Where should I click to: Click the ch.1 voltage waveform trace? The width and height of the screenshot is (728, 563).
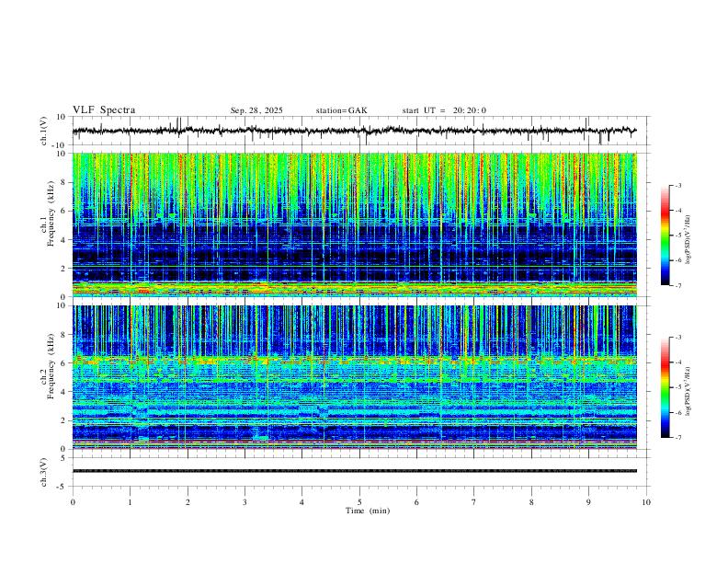click(x=354, y=131)
